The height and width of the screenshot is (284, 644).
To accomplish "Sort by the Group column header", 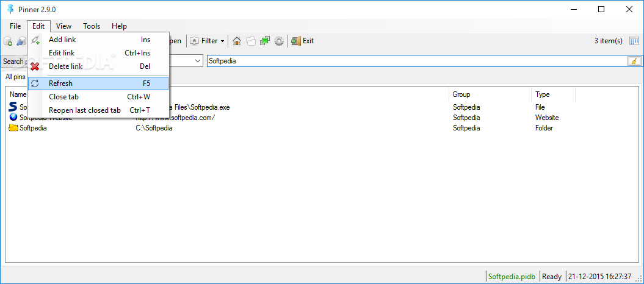I will tap(490, 94).
